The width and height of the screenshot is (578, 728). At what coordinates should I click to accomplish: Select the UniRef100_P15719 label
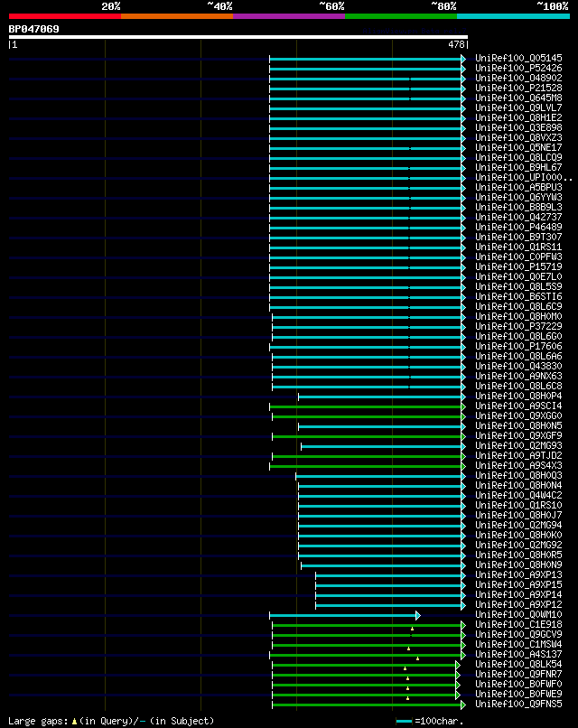pos(518,266)
